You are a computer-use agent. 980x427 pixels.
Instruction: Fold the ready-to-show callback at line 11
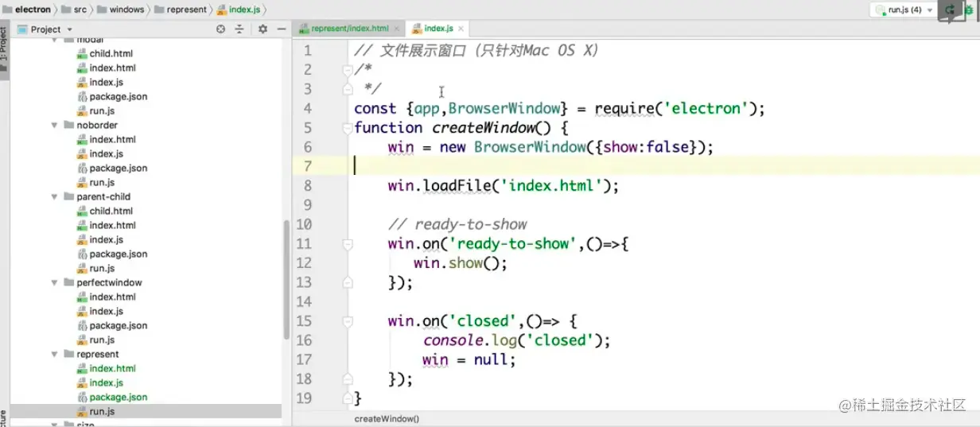point(347,244)
